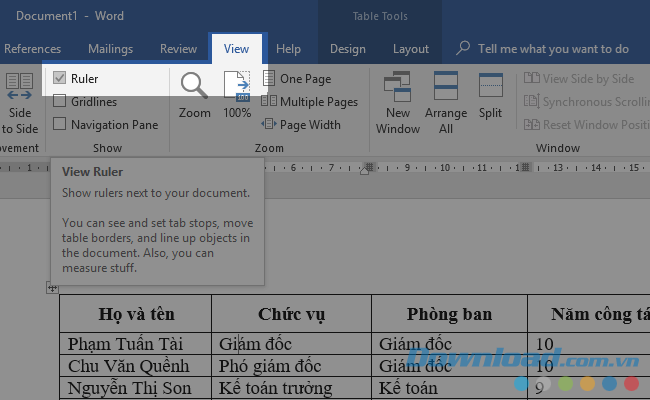Click View Side by Side
Viewport: 650px width, 400px height.
(x=579, y=78)
